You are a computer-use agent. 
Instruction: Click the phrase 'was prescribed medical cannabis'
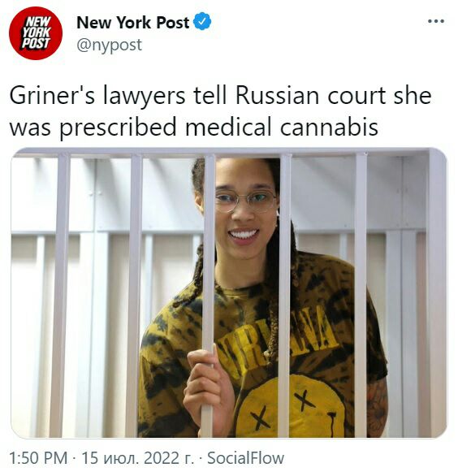(x=193, y=127)
